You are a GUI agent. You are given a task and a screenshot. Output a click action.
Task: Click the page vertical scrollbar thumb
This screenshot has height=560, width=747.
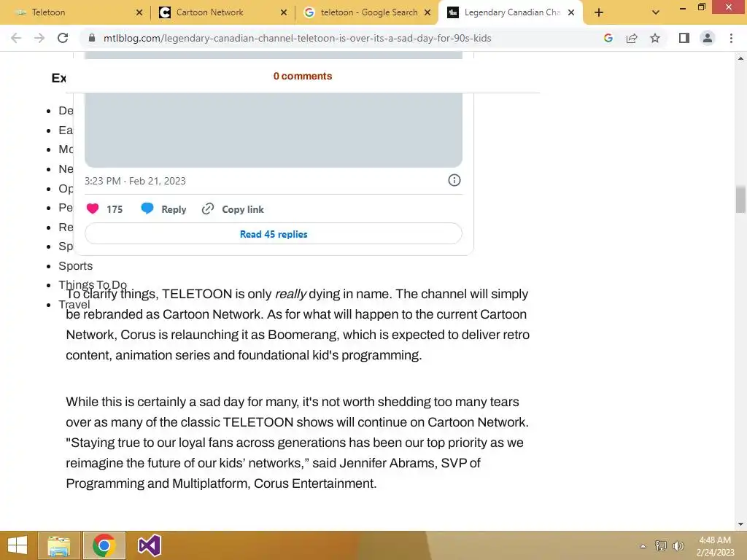point(740,199)
